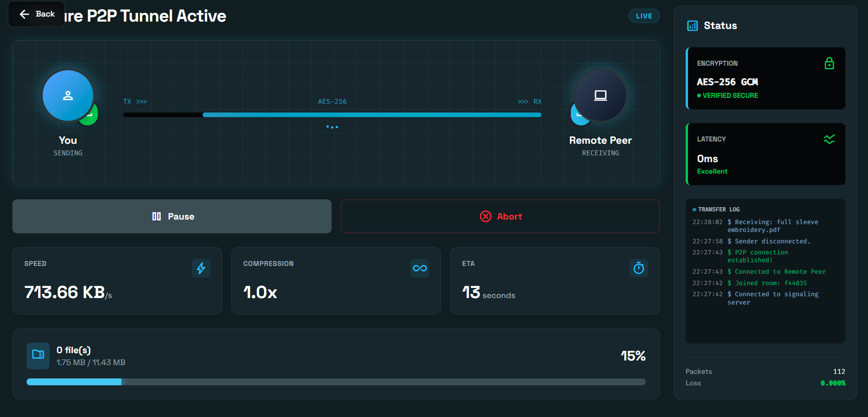
Task: Abort the active transfer
Action: pos(500,216)
